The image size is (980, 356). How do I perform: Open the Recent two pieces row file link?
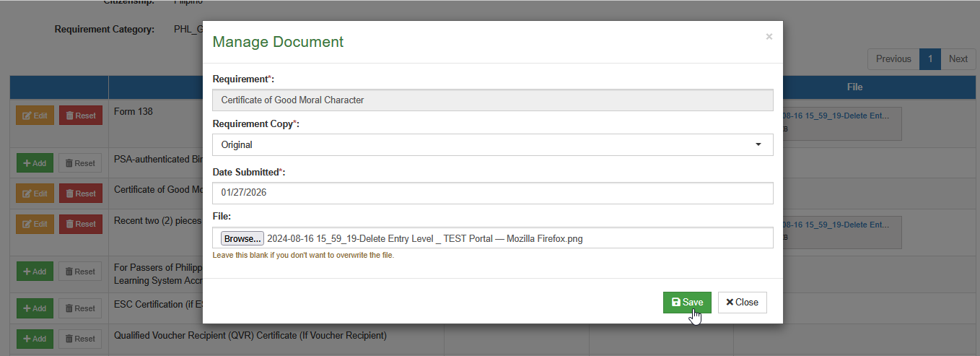pos(836,225)
